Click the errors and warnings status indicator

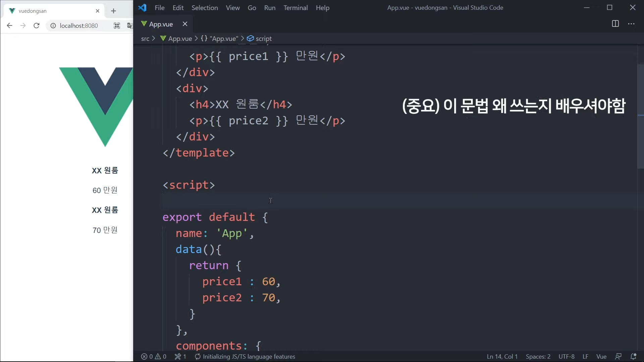click(154, 356)
